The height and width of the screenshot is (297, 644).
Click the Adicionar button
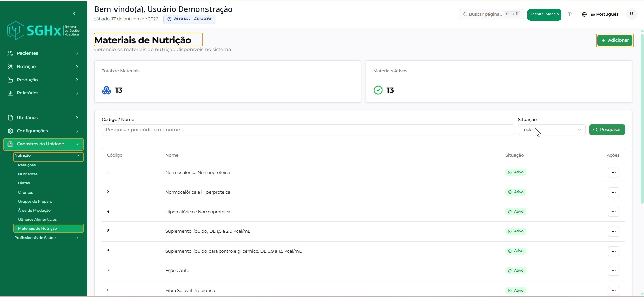coord(615,40)
